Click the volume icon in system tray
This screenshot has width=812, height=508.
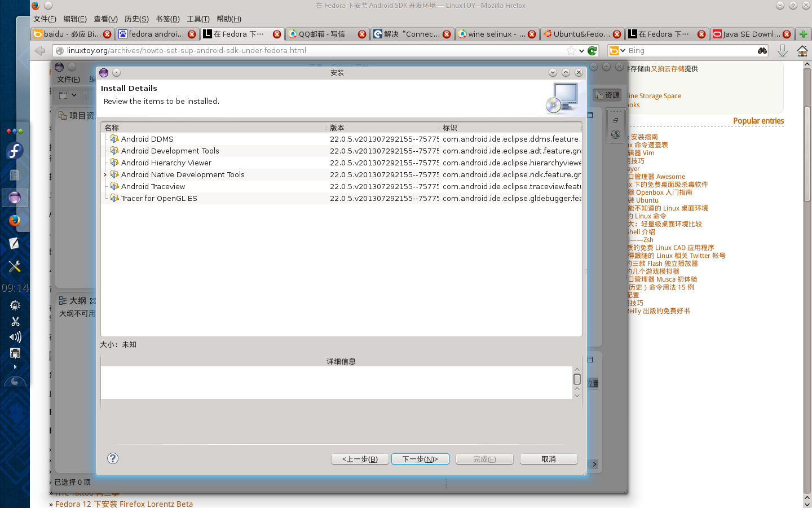pyautogui.click(x=15, y=337)
